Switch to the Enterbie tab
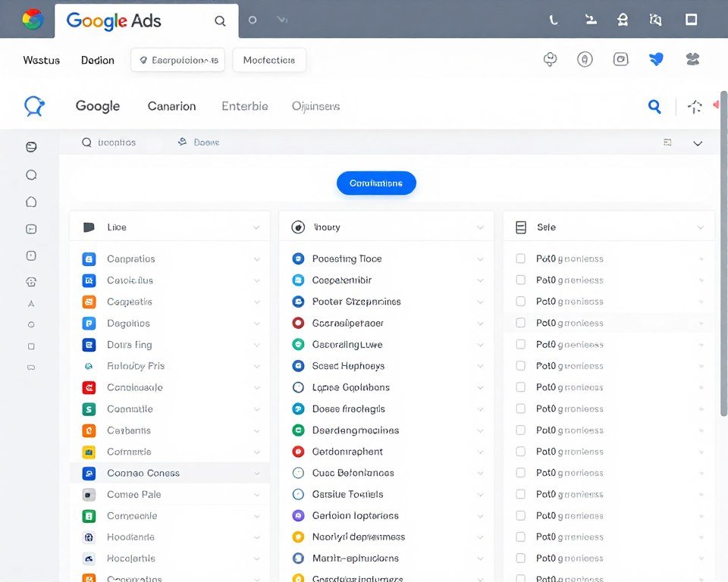 [245, 106]
